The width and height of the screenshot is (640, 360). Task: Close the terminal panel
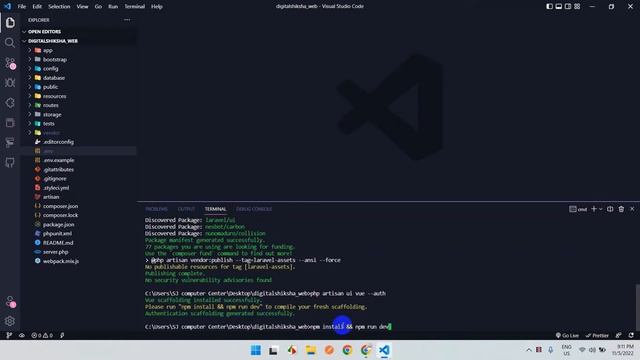point(632,209)
